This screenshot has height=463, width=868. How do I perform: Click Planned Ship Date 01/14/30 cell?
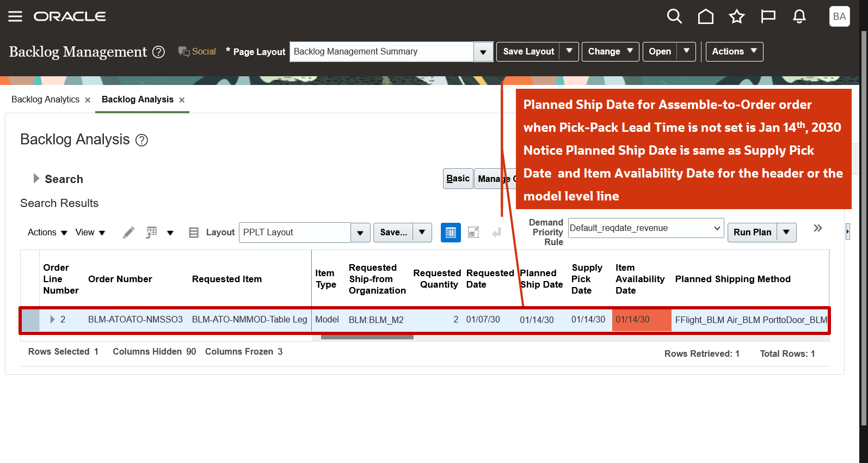tap(537, 320)
